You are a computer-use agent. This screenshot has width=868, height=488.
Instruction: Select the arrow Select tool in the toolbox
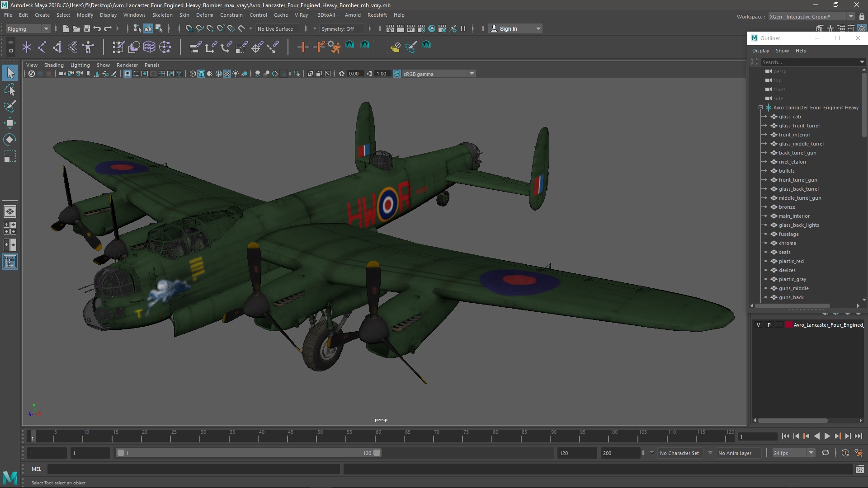(10, 73)
